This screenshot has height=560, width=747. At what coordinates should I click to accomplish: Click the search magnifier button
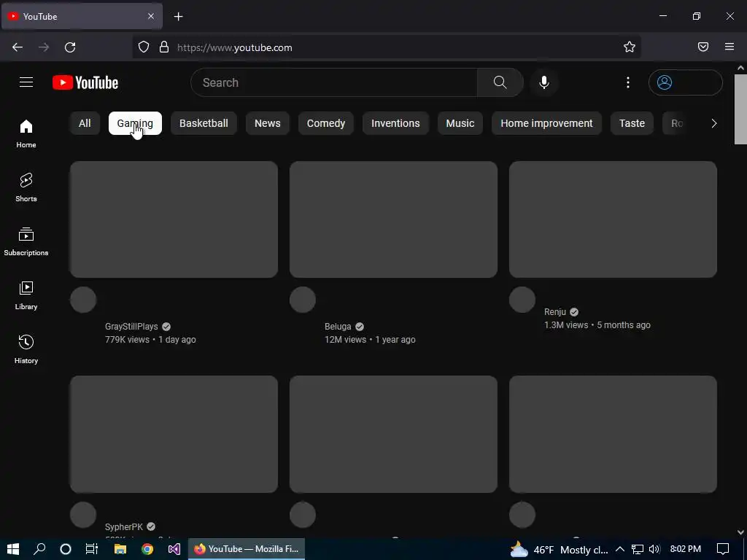[500, 82]
